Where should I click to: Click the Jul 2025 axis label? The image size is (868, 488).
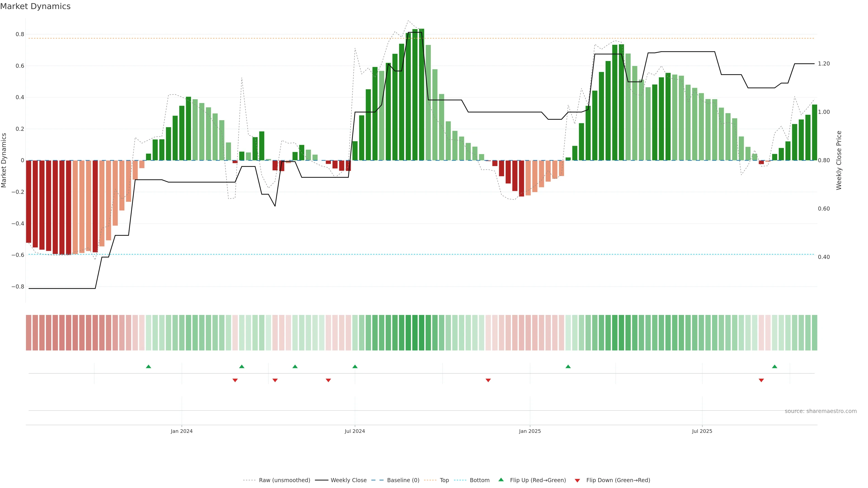(702, 431)
